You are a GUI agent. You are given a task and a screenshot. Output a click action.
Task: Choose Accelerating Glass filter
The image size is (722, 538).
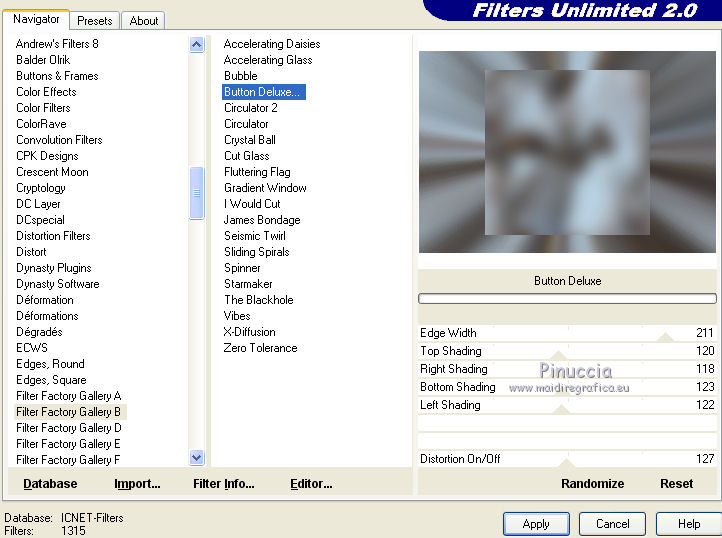[268, 60]
